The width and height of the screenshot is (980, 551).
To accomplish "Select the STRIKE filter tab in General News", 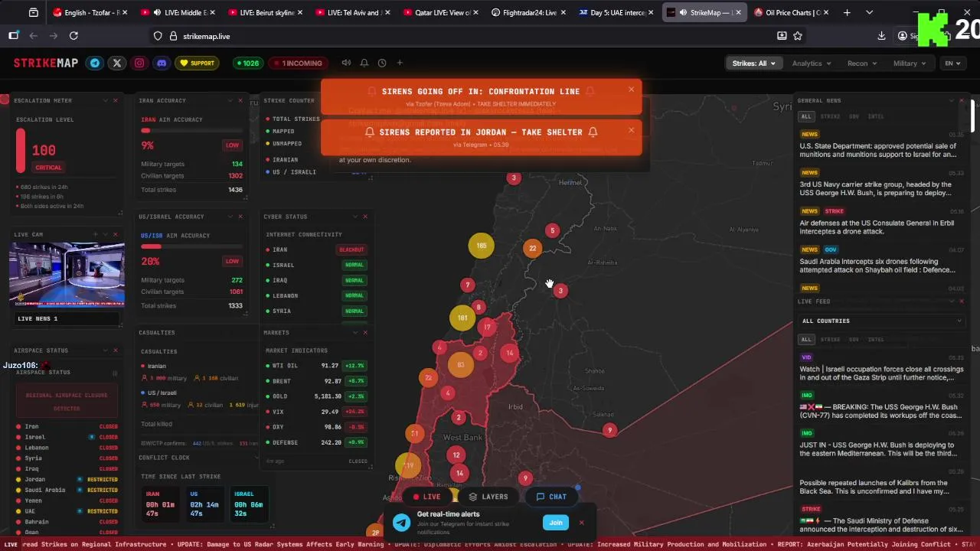I will point(830,116).
